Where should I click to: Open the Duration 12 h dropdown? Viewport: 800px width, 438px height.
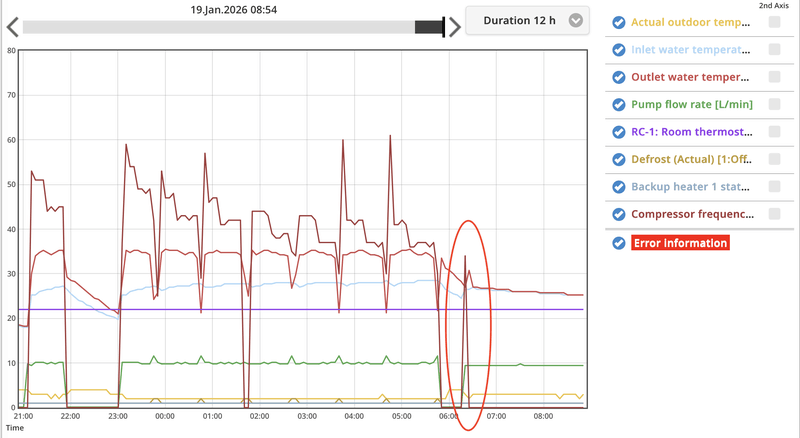(527, 20)
